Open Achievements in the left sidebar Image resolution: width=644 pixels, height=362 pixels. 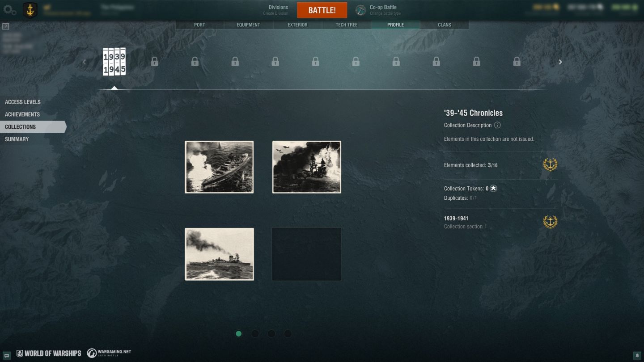pyautogui.click(x=22, y=114)
